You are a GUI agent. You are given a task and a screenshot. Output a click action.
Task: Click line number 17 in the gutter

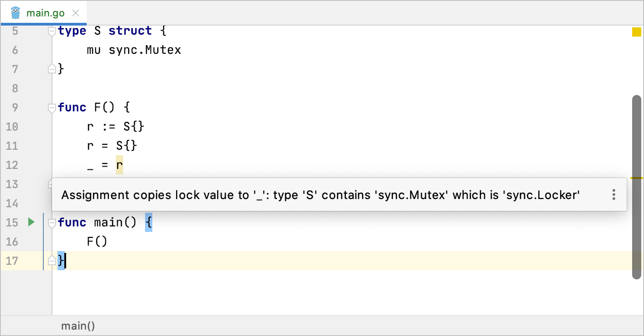pyautogui.click(x=12, y=261)
